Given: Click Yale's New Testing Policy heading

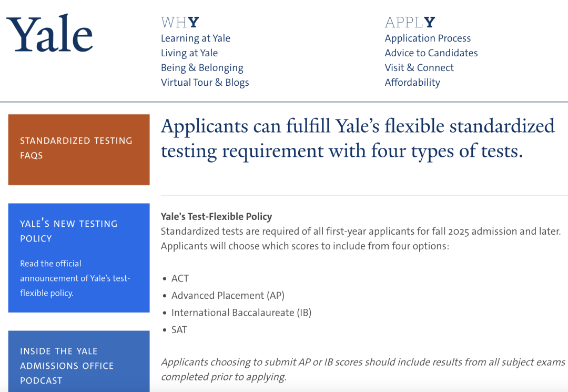Looking at the screenshot, I should point(69,231).
